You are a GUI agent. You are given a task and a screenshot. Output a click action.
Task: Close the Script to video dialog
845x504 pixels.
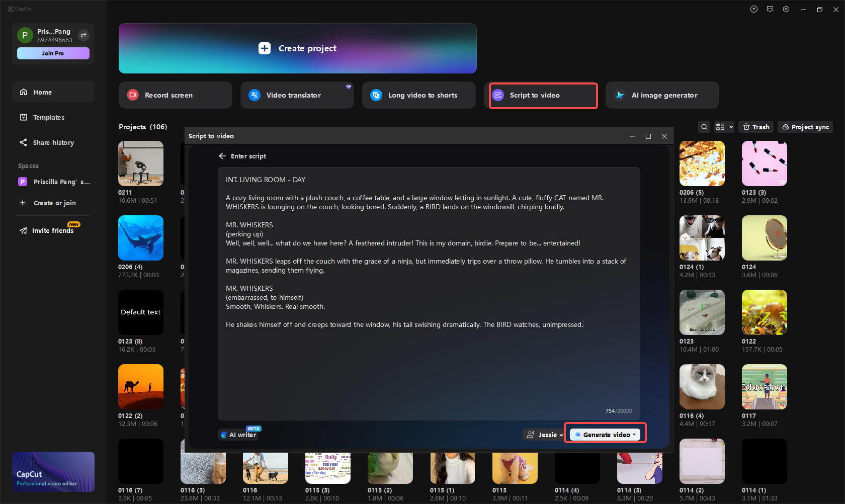[664, 136]
